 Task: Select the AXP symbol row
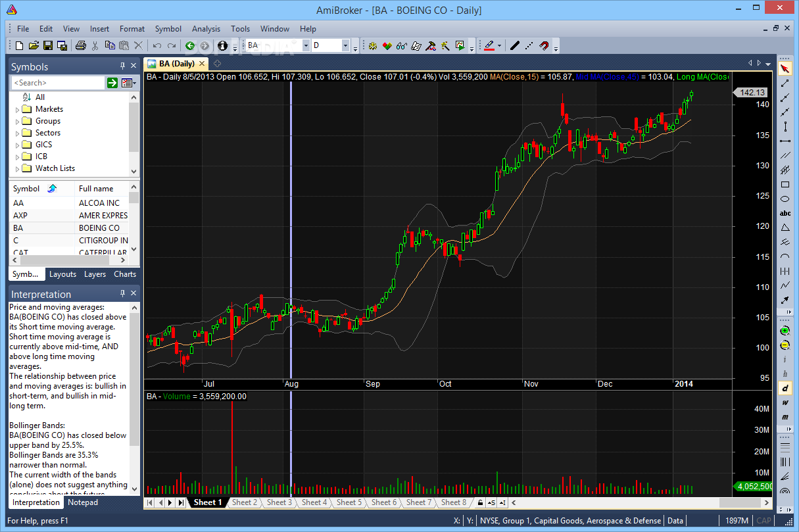coord(69,215)
